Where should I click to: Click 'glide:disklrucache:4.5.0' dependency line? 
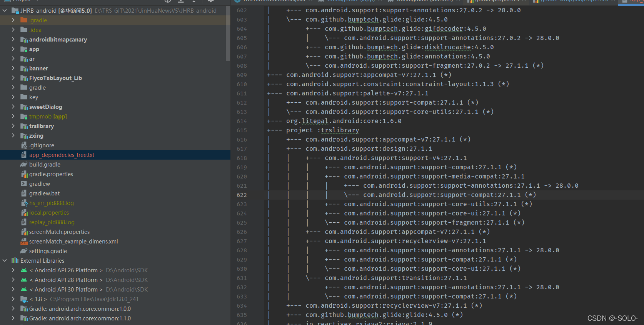(409, 47)
